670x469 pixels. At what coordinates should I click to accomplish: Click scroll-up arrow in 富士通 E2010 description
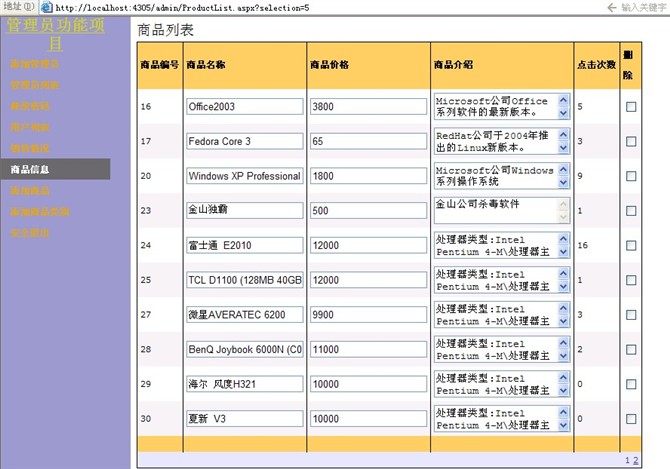pyautogui.click(x=564, y=239)
